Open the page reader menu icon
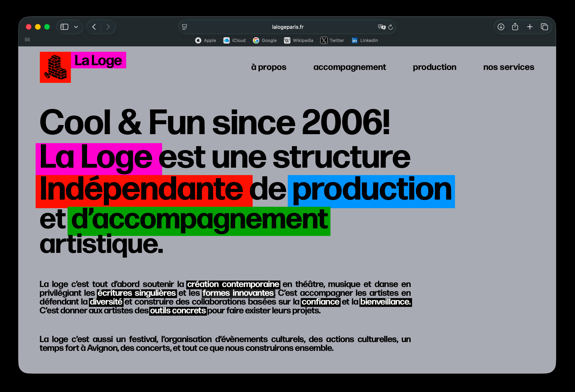This screenshot has width=575, height=392. pyautogui.click(x=185, y=27)
